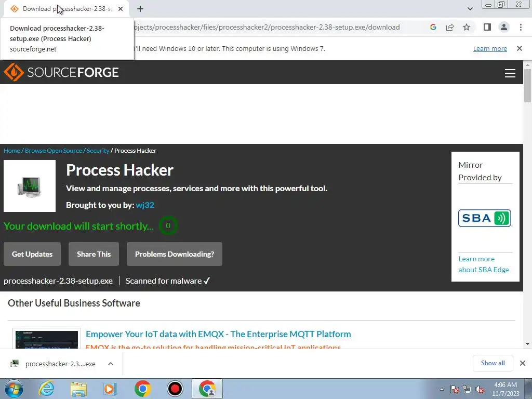532x399 pixels.
Task: Click the Process Hacker project icon
Action: click(x=30, y=186)
